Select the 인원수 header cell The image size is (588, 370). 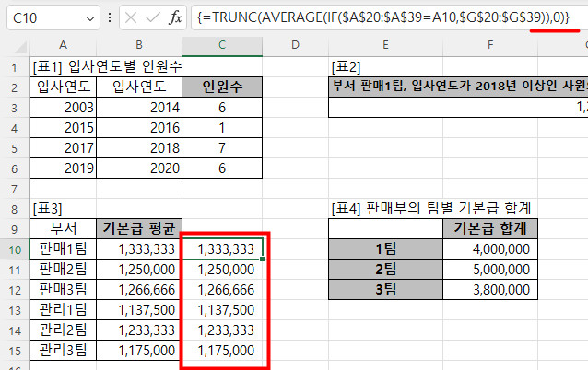[x=223, y=87]
